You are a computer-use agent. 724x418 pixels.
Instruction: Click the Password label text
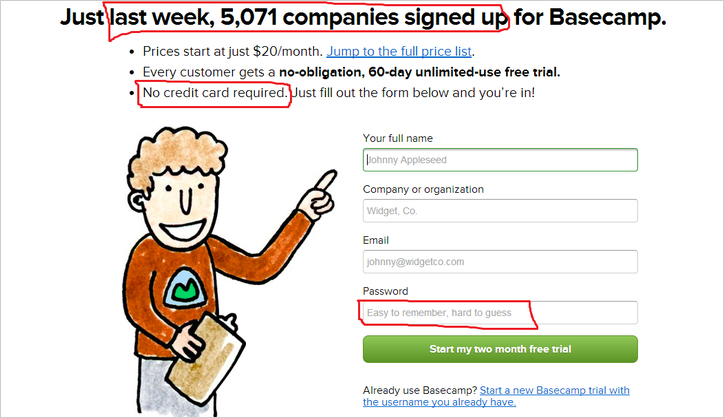click(385, 291)
